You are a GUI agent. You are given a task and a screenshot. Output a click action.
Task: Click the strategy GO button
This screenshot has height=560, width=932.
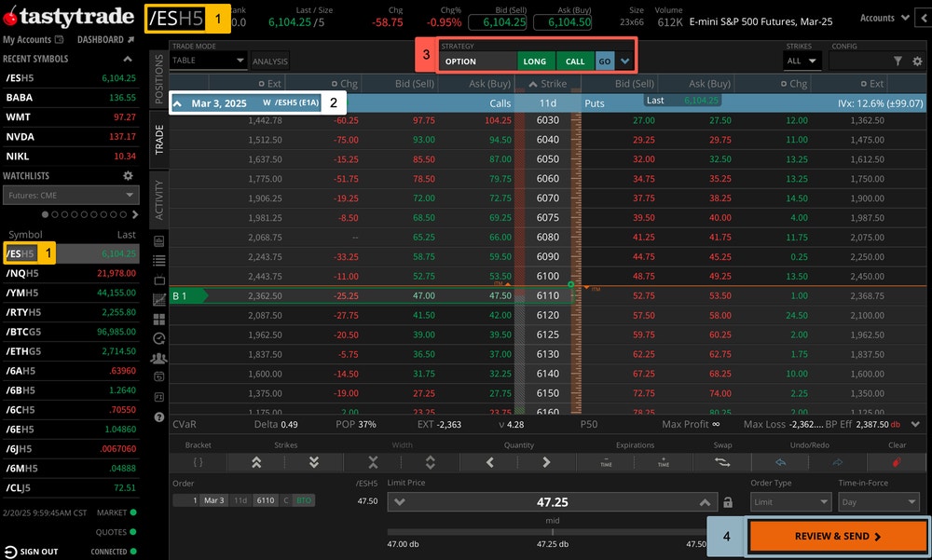pyautogui.click(x=605, y=61)
